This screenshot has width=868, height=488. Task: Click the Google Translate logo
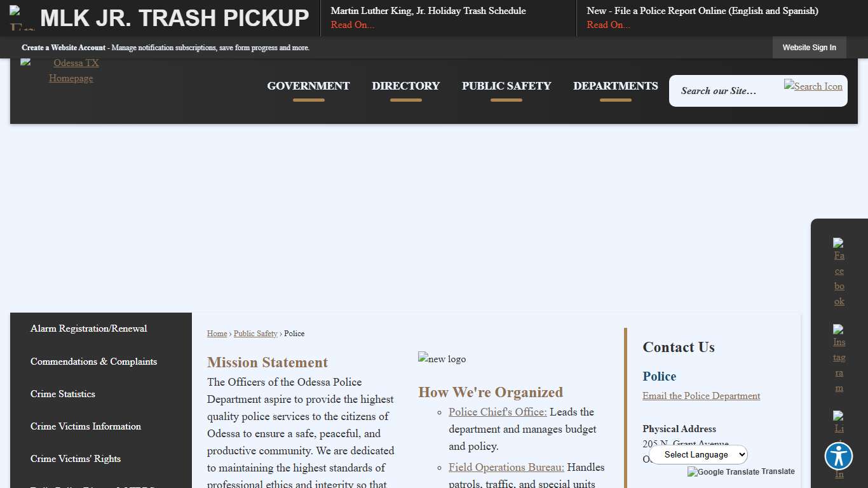723,471
